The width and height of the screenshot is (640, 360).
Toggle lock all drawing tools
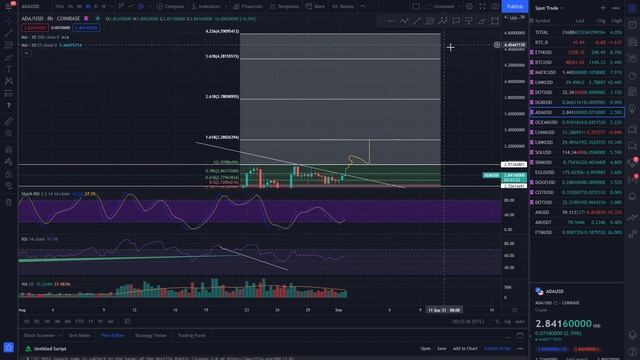(8, 173)
